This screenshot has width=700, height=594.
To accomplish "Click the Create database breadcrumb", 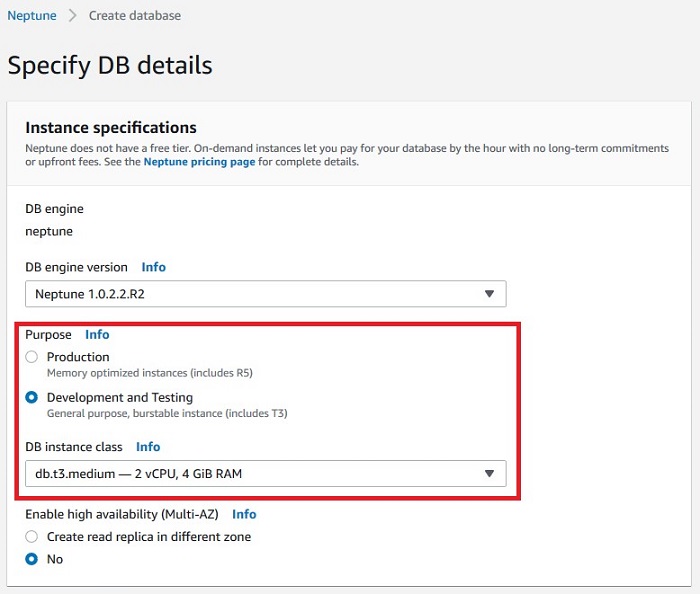I will tap(135, 16).
